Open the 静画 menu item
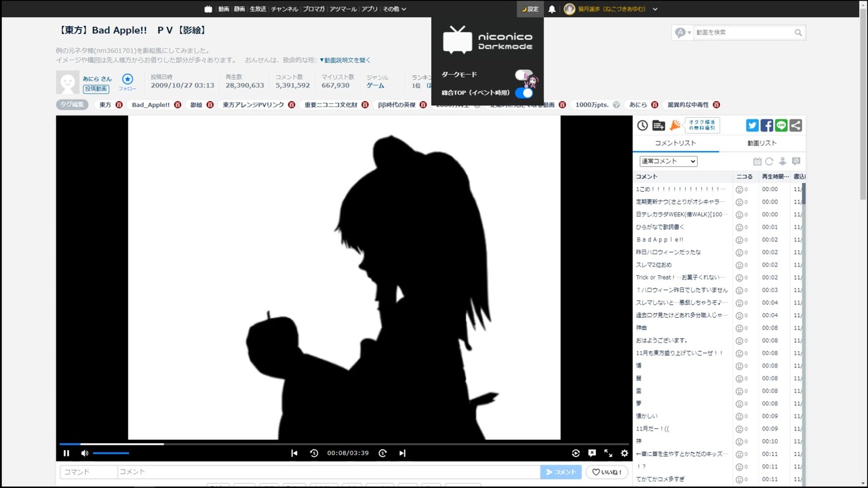Image resolution: width=868 pixels, height=488 pixels. coord(239,9)
